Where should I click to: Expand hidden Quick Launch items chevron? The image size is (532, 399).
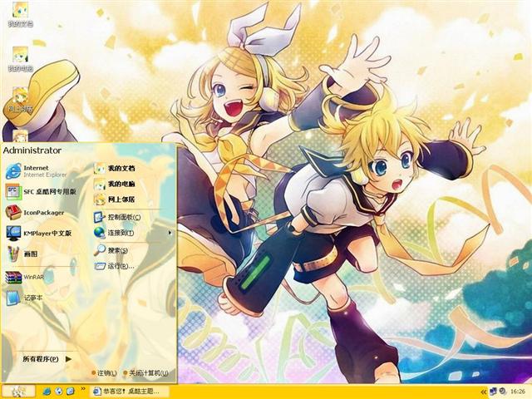click(83, 389)
